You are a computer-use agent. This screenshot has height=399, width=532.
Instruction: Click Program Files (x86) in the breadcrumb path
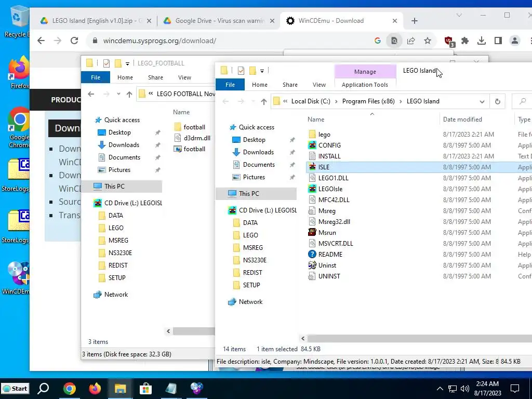[x=368, y=101]
